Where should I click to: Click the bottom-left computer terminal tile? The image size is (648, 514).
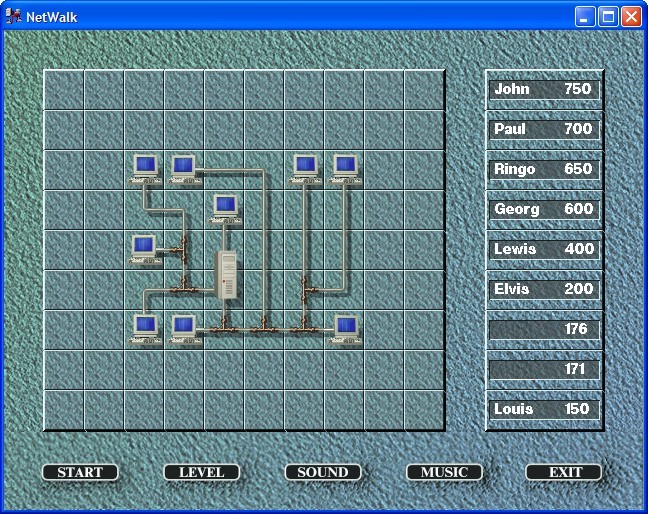tap(145, 330)
